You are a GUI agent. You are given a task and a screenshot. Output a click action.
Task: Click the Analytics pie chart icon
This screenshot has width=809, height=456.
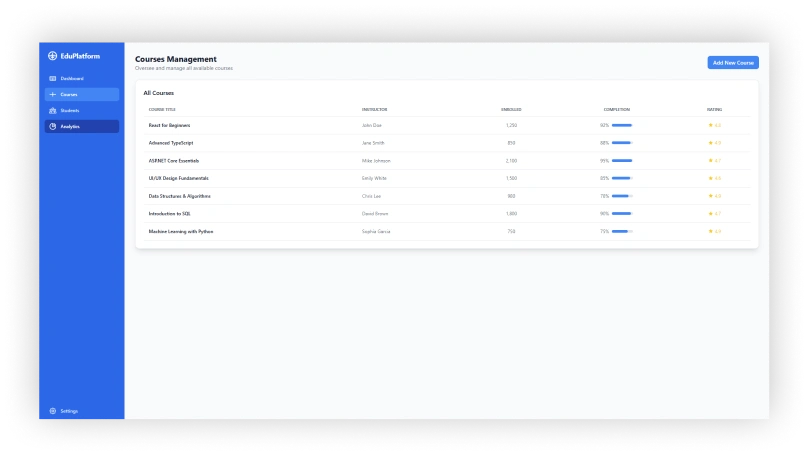click(x=53, y=126)
